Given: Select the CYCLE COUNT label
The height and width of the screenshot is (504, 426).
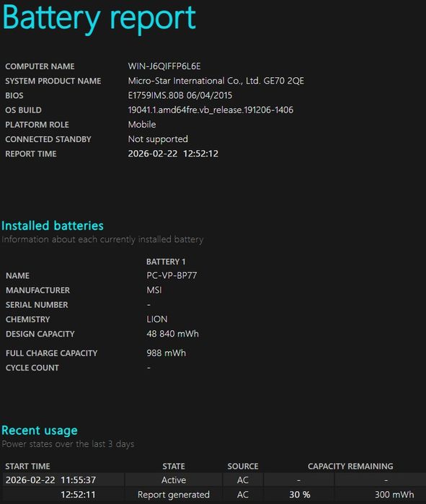Looking at the screenshot, I should click(x=32, y=368).
